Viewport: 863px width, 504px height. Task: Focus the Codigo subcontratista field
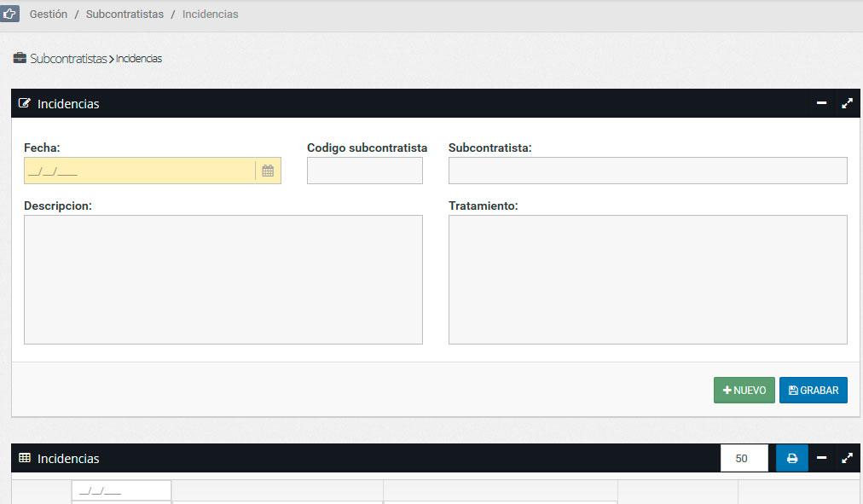coord(365,171)
